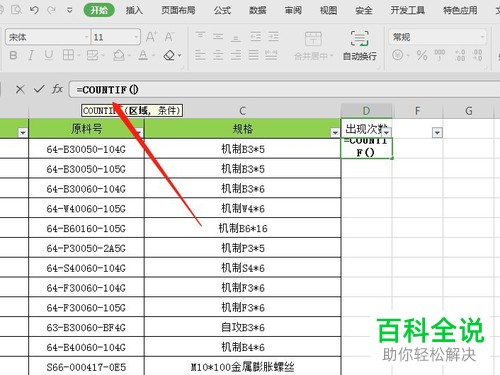Expand the eraser clear dropdown arrow

click(x=180, y=55)
